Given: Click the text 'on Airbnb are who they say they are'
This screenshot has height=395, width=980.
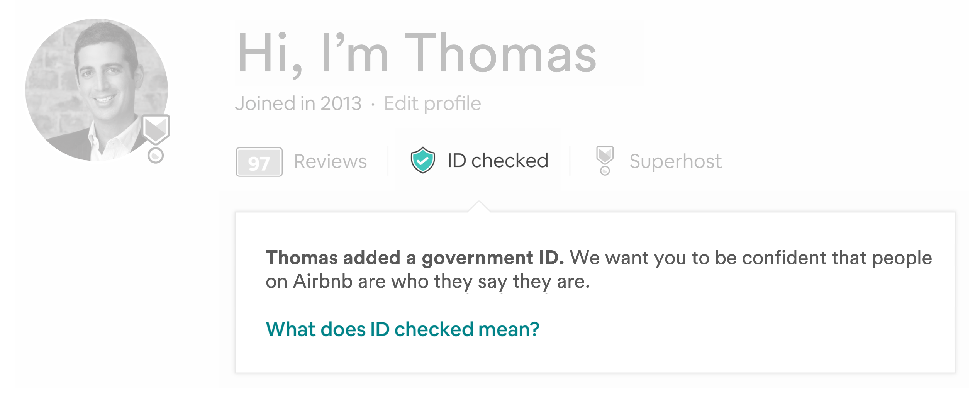Looking at the screenshot, I should (427, 281).
